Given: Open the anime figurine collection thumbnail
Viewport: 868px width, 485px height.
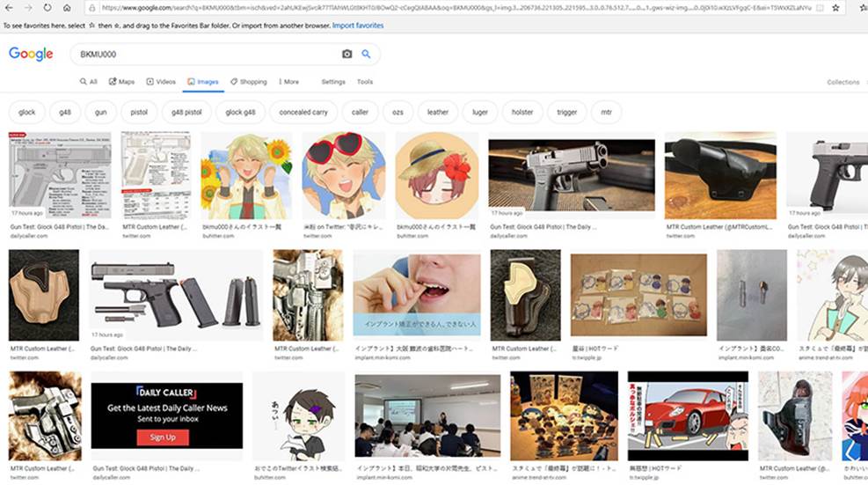Looking at the screenshot, I should (564, 415).
